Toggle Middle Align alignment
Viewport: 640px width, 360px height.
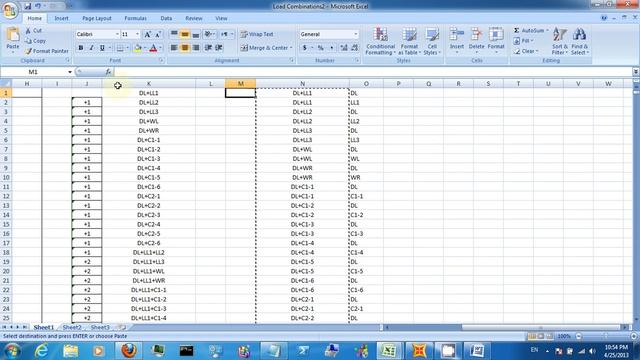(x=185, y=34)
